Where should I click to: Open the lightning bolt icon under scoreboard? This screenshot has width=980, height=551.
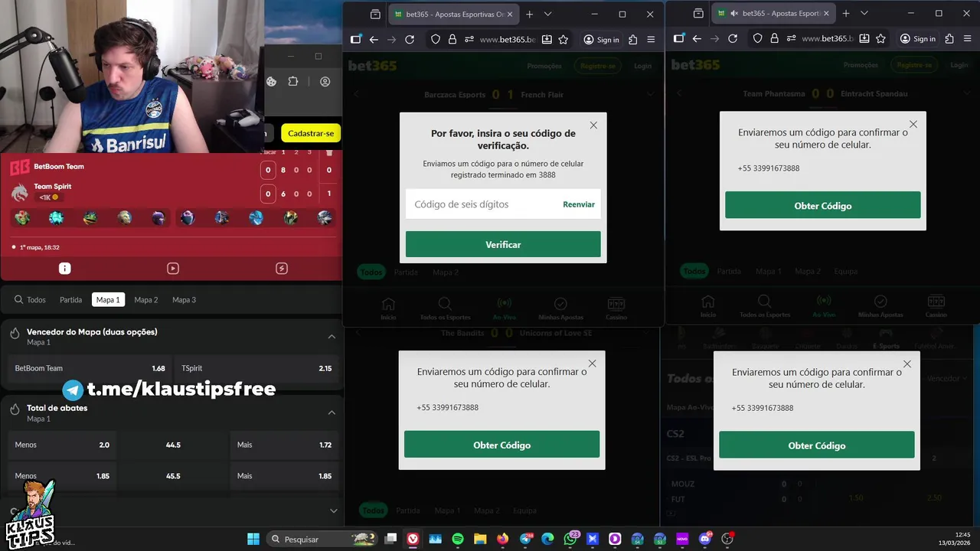[x=281, y=269]
